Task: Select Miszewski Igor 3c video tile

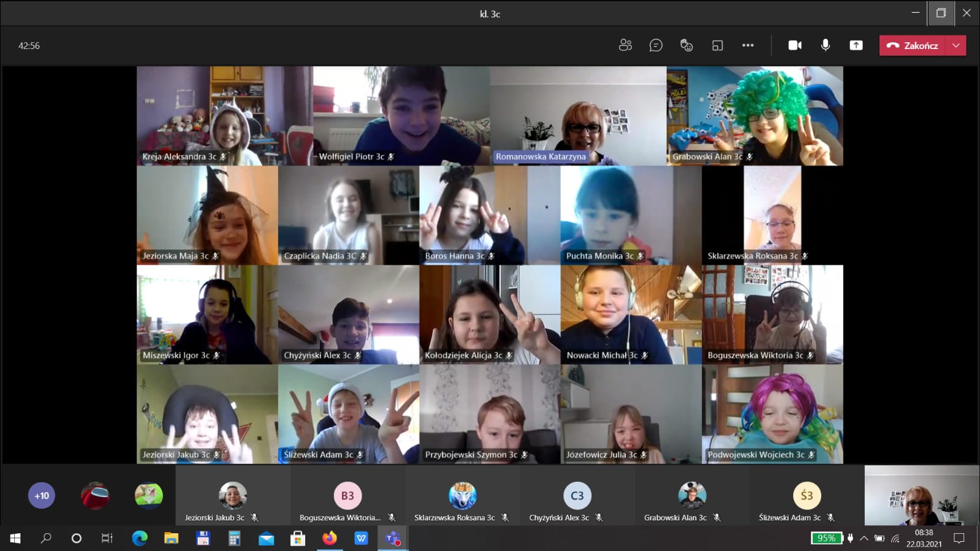Action: pos(207,314)
